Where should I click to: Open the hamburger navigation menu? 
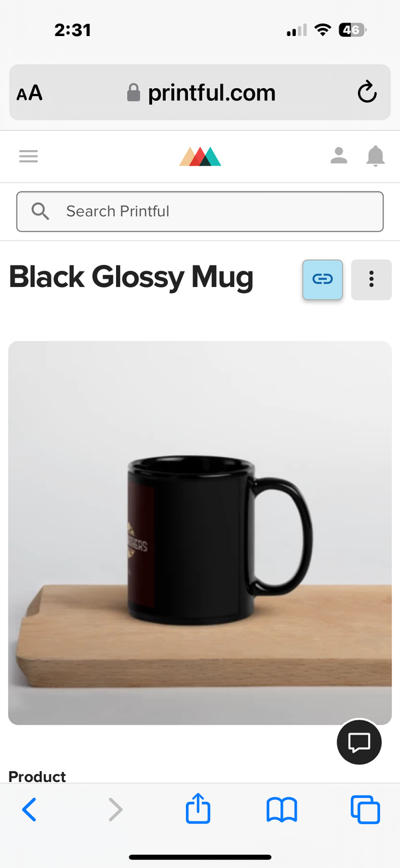click(x=29, y=156)
